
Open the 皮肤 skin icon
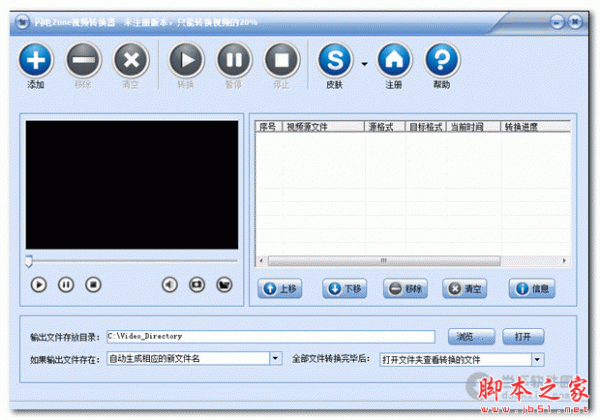pyautogui.click(x=335, y=60)
